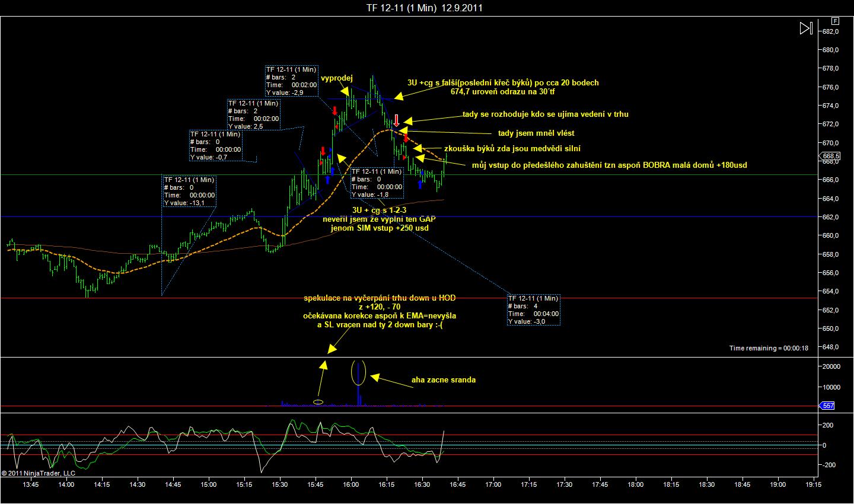Click 'neveřil jsem že vyplní ten GAP' text
The height and width of the screenshot is (504, 854).
coord(379,219)
